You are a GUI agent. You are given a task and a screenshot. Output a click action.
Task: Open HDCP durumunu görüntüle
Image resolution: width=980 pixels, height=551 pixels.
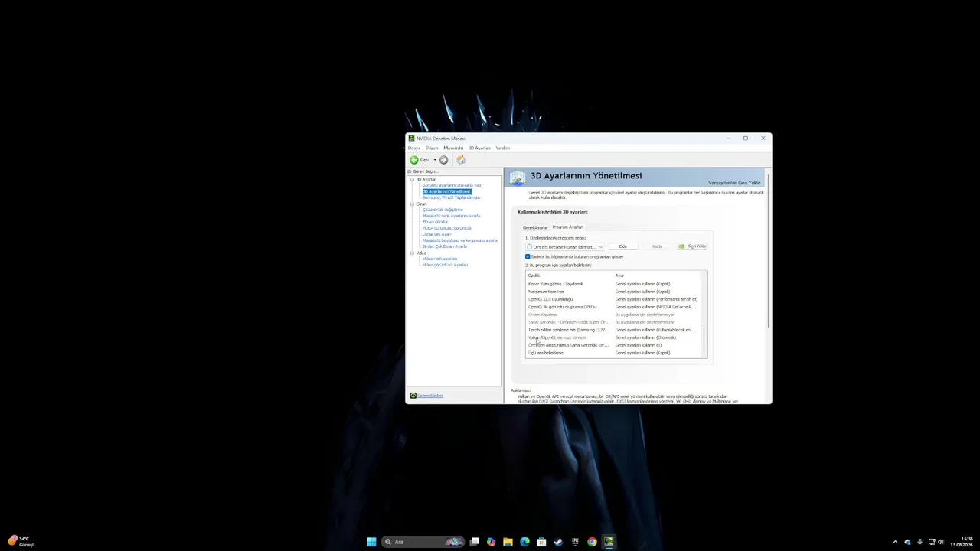point(447,228)
